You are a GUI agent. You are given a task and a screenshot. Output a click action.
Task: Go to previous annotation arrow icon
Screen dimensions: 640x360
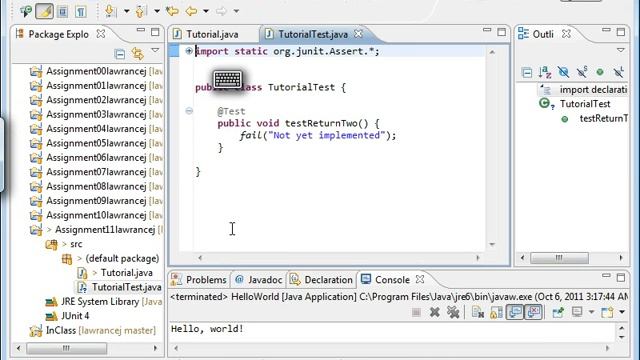coord(140,11)
